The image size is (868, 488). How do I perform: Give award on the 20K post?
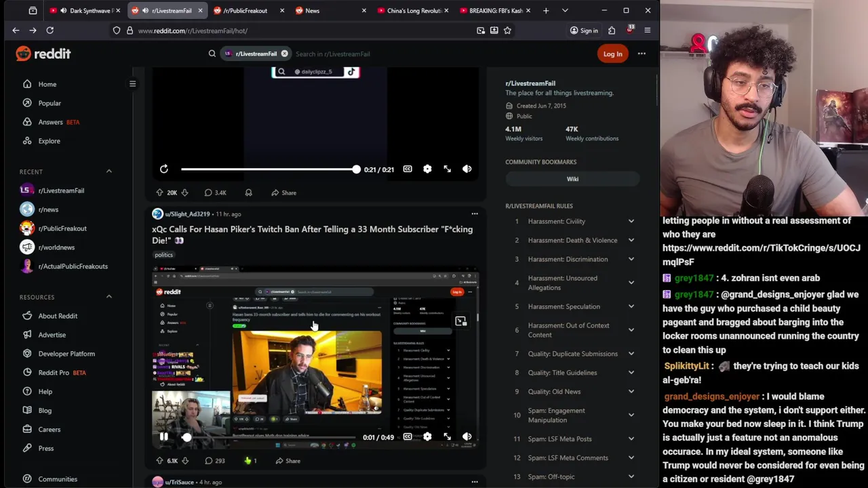click(248, 192)
